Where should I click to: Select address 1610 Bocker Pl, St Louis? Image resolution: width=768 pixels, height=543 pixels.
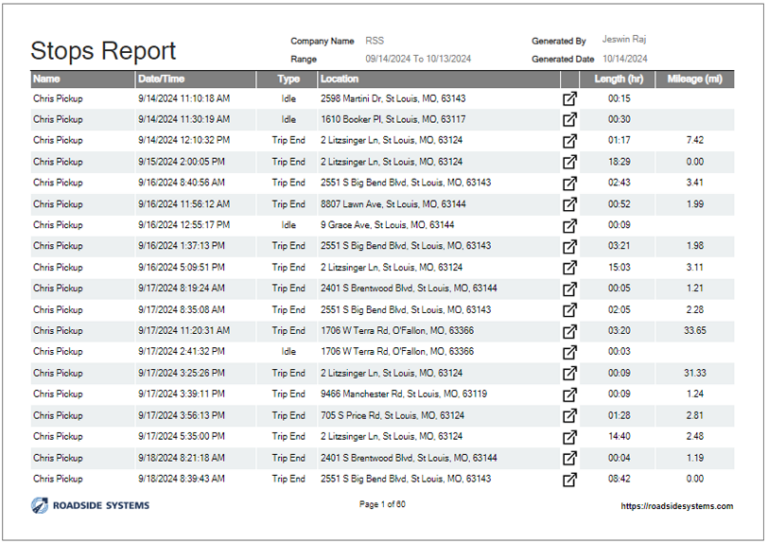point(393,119)
